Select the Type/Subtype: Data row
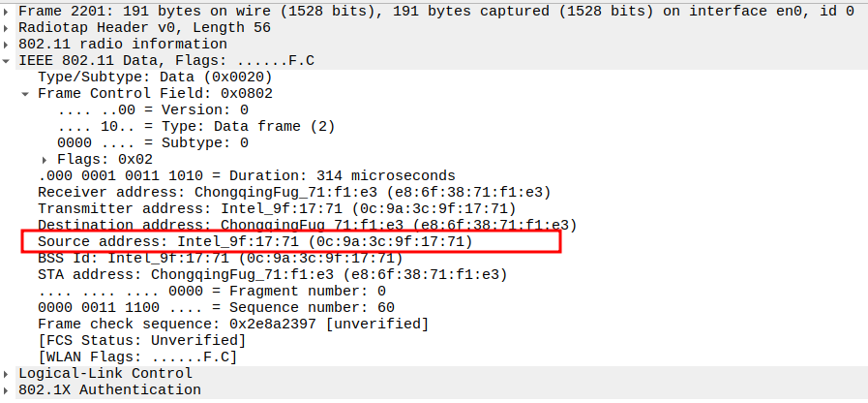The height and width of the screenshot is (403, 868). click(x=155, y=77)
